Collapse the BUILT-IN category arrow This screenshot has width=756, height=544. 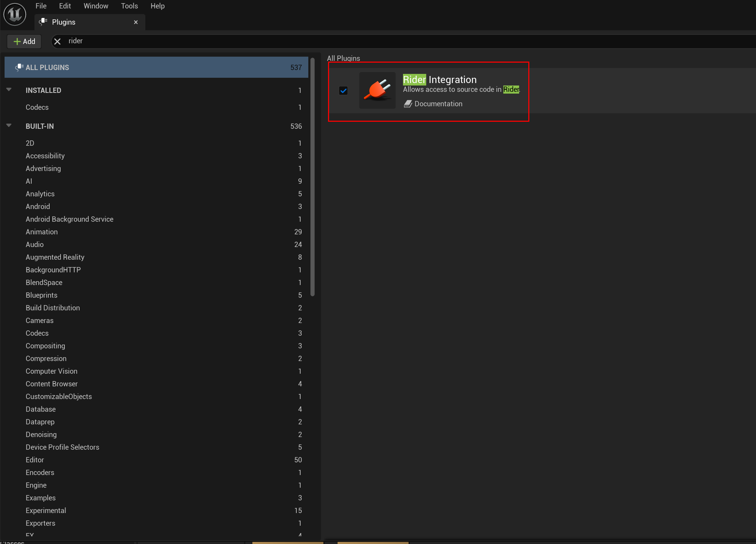pos(9,126)
